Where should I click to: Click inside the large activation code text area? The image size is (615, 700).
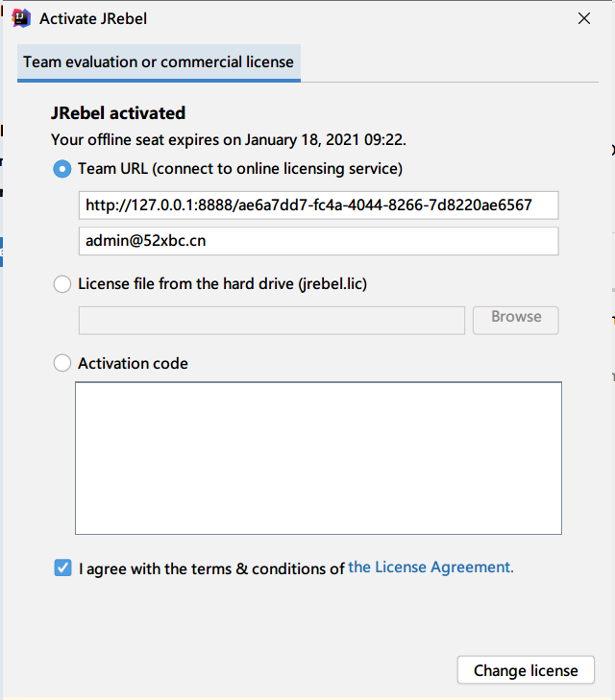pyautogui.click(x=318, y=458)
